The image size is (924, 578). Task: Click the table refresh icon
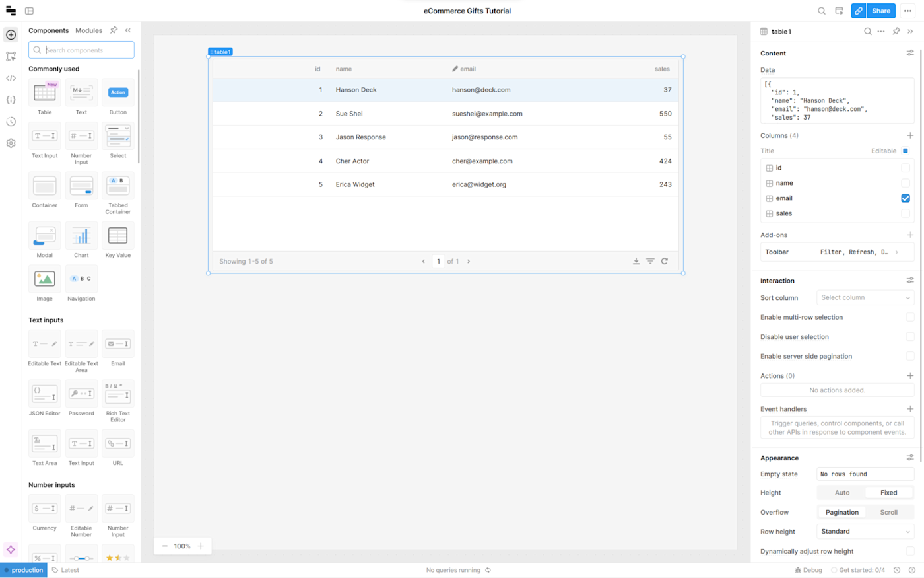point(665,262)
